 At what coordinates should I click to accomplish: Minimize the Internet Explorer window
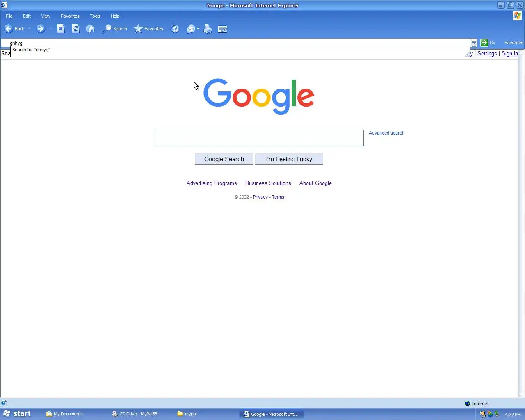(501, 5)
